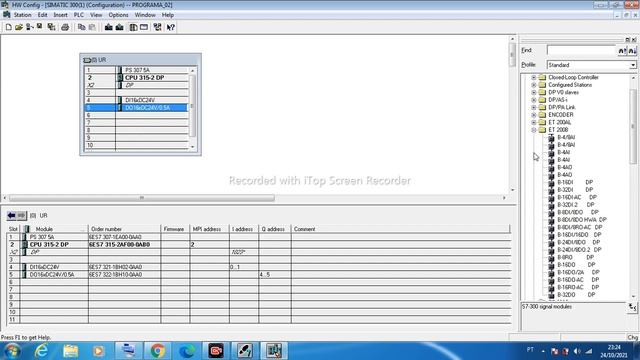The width and height of the screenshot is (640, 360).
Task: Click DI16xDC24V module in slot table
Action: (x=44, y=267)
